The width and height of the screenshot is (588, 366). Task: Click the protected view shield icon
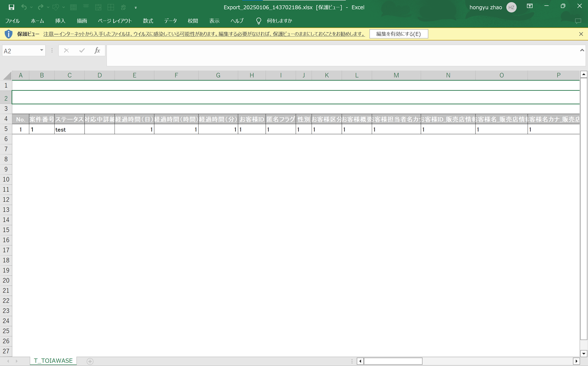(x=8, y=34)
